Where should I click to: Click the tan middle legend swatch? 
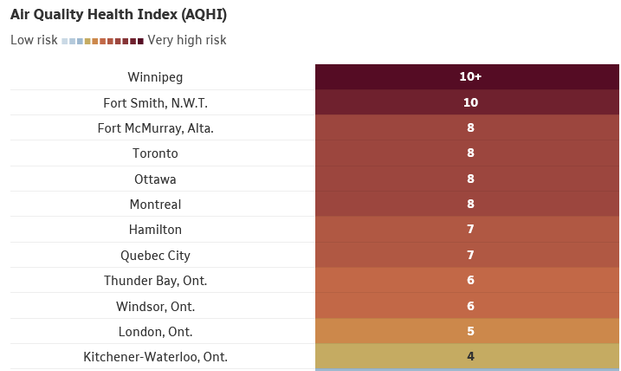[x=88, y=41]
